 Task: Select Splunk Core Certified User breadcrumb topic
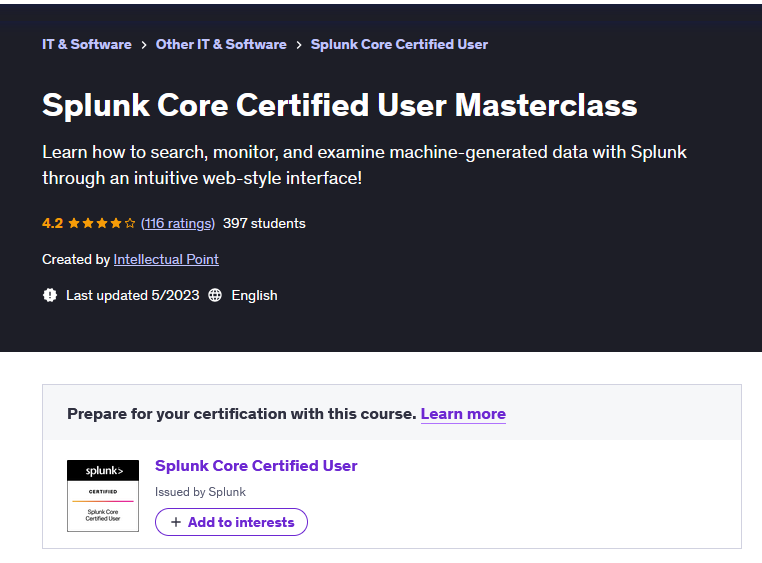399,45
